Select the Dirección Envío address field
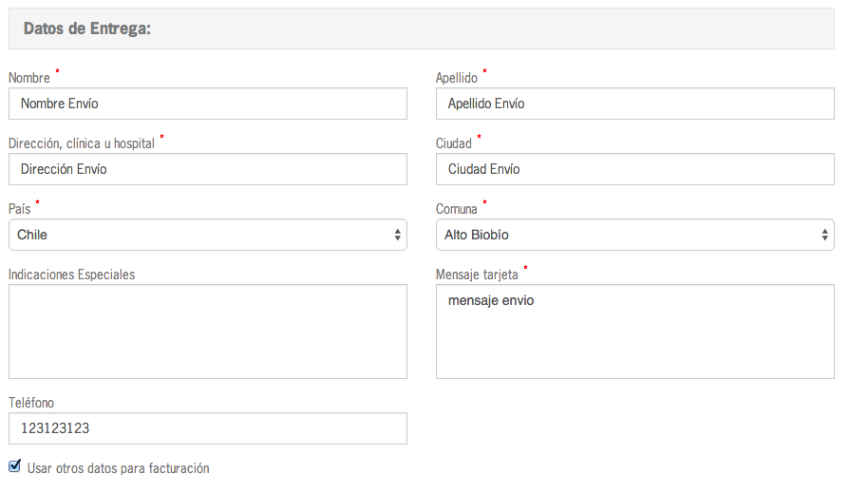 207,169
